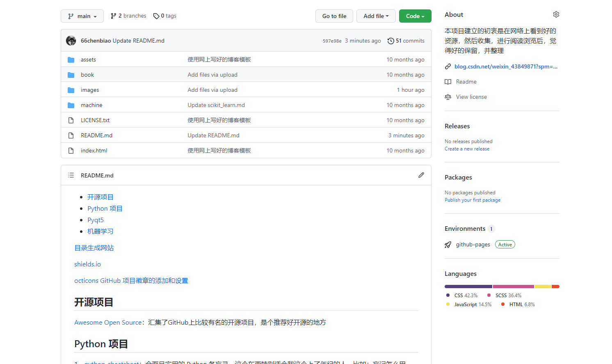Click the branch icon beside "2 branches"
Image resolution: width=612 pixels, height=364 pixels.
(112, 16)
